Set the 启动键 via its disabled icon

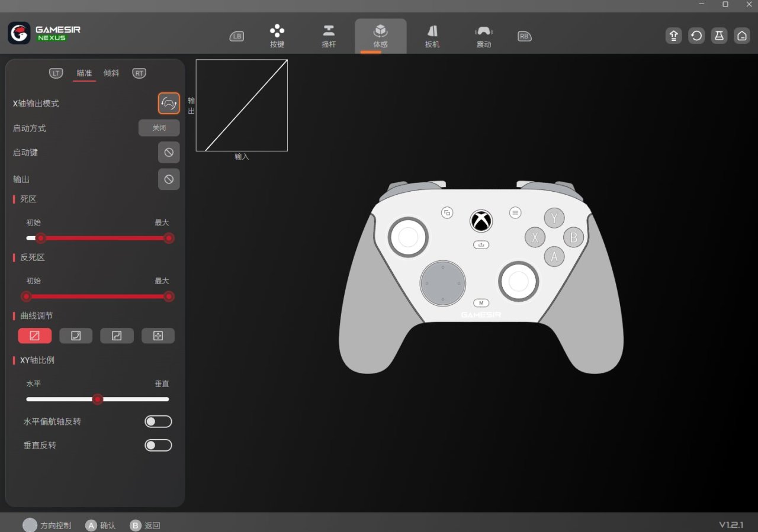click(x=169, y=153)
